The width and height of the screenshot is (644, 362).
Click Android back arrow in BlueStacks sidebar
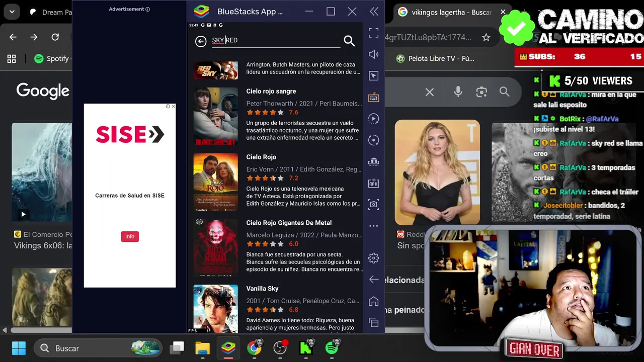pos(373,280)
